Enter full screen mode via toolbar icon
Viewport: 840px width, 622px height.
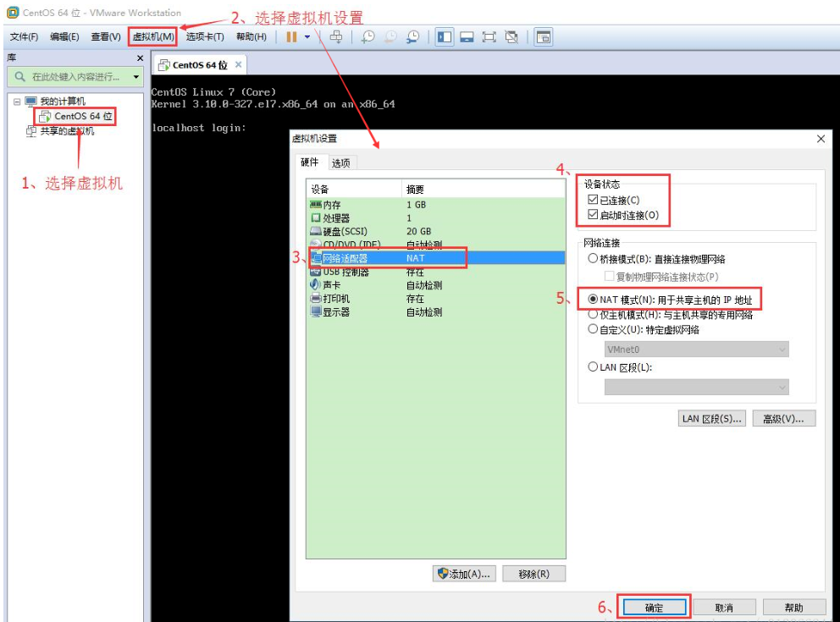(x=489, y=36)
